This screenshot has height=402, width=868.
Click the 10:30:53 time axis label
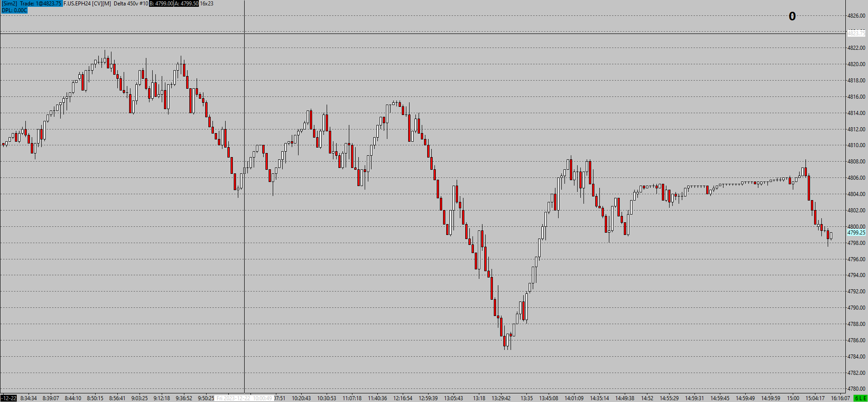[327, 398]
